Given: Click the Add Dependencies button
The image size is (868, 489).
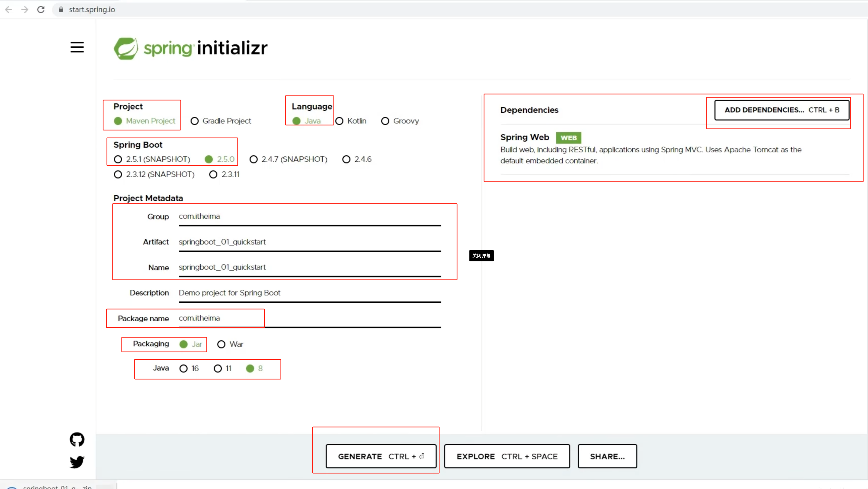Looking at the screenshot, I should [x=782, y=110].
